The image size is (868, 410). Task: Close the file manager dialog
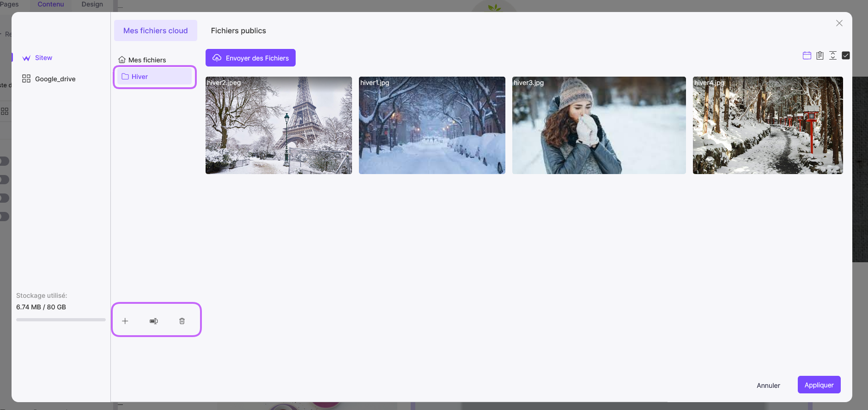(839, 23)
